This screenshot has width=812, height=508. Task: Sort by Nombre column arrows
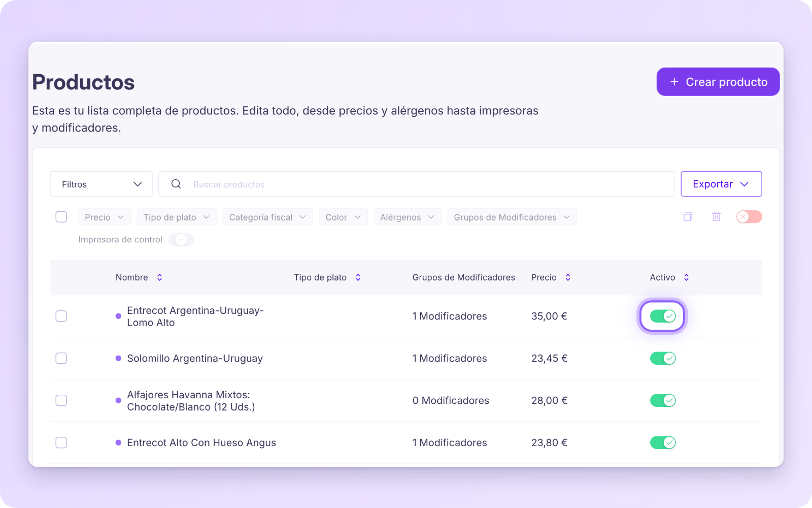(x=159, y=277)
